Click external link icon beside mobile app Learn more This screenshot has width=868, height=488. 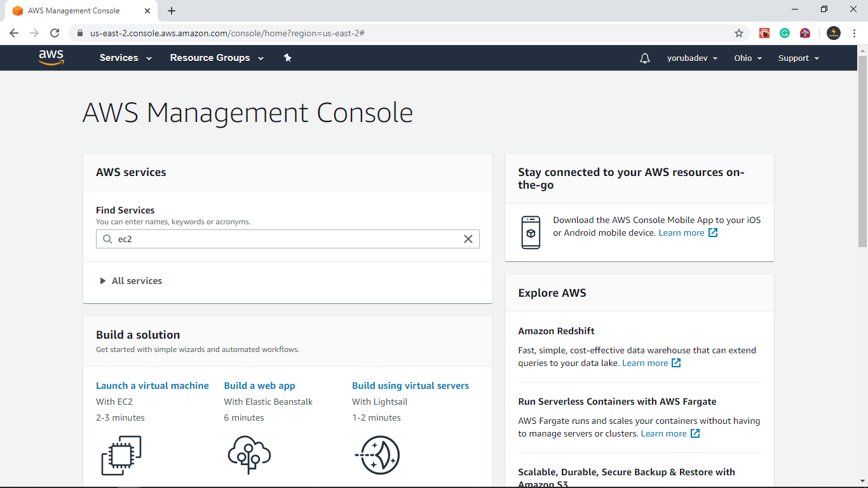click(713, 233)
